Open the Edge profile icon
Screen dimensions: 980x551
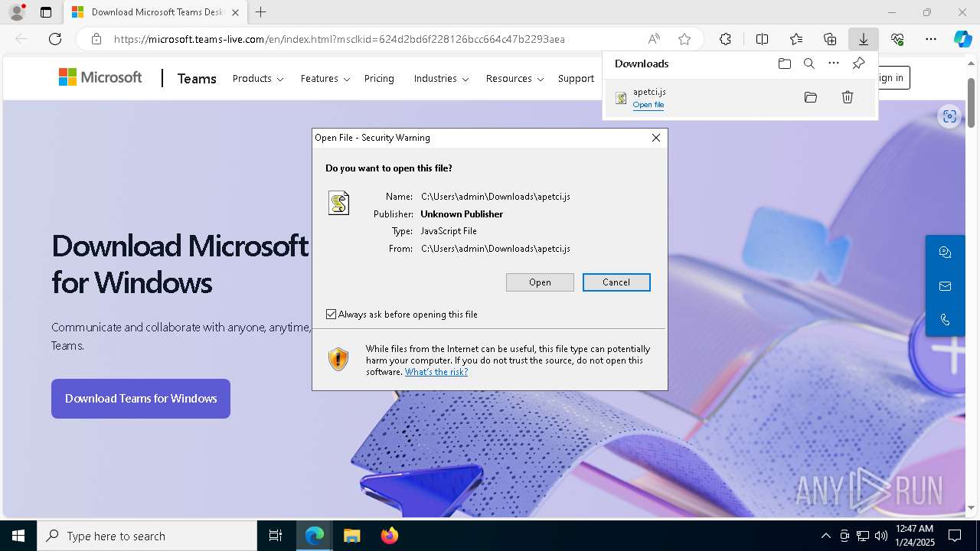pyautogui.click(x=17, y=12)
